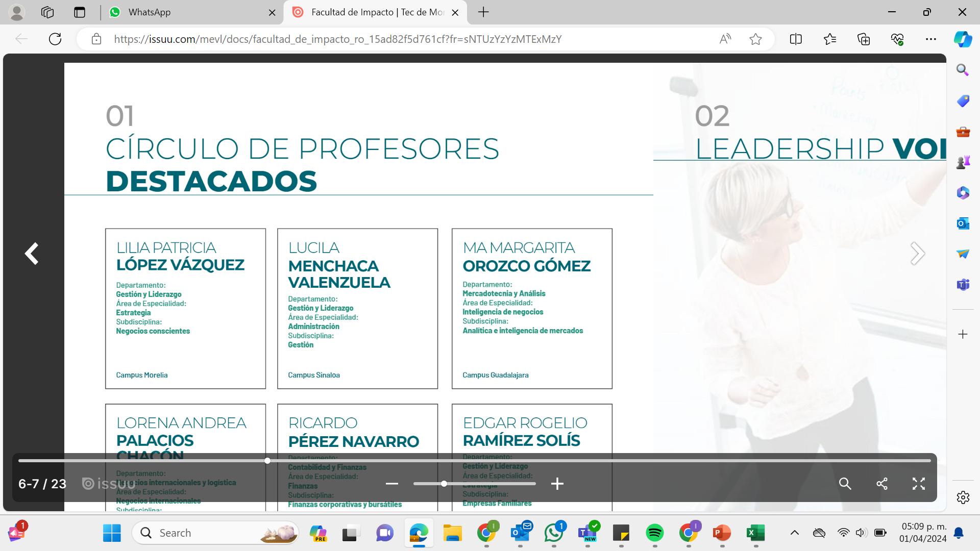Open Lilia Patricia López Vázquez card

coord(185,309)
